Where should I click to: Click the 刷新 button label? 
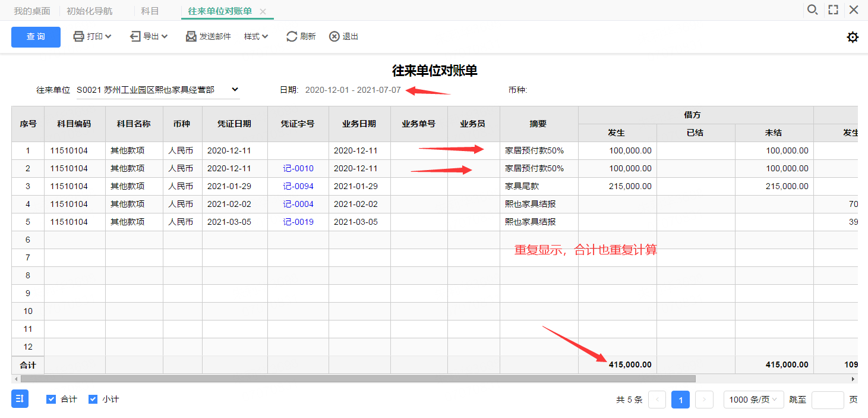pyautogui.click(x=308, y=37)
